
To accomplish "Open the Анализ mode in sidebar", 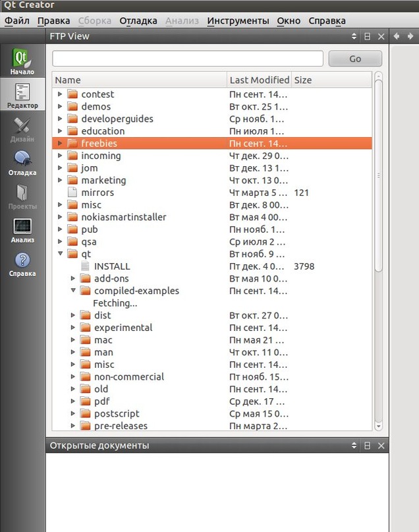I will coord(22,230).
